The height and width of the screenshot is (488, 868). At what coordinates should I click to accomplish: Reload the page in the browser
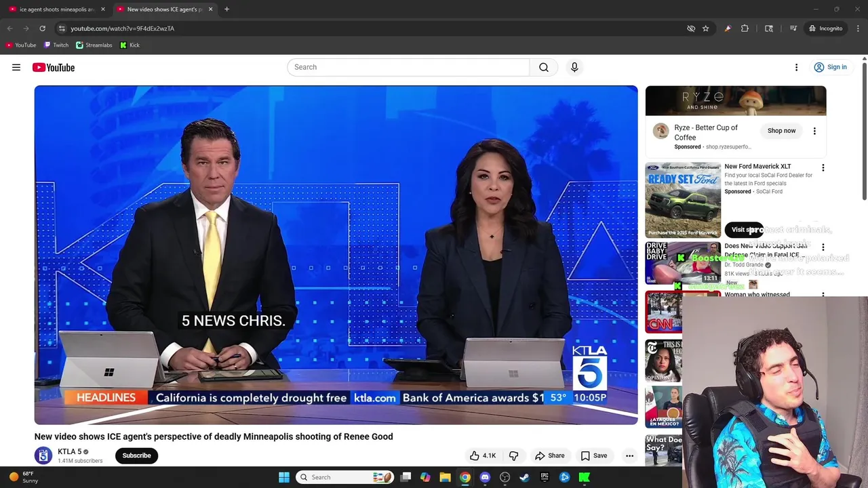[42, 28]
